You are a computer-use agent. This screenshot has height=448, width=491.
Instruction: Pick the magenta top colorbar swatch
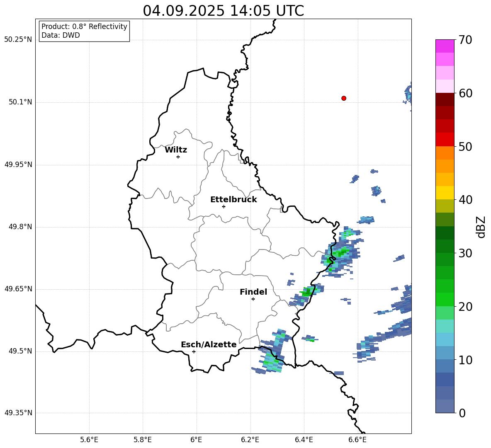[x=445, y=46]
